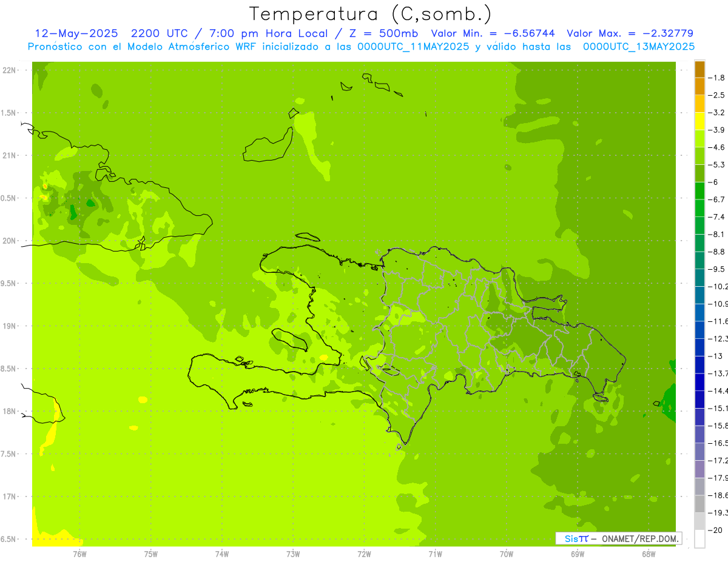Click the lime swatch between -3.9 and -4.6
This screenshot has height=562, width=728.
pyautogui.click(x=699, y=139)
